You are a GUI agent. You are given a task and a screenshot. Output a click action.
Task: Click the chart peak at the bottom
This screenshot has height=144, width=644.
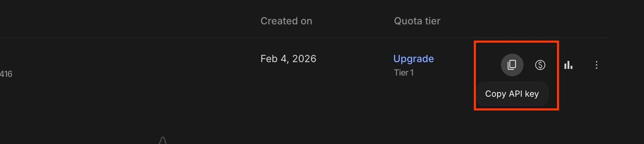[x=162, y=140]
